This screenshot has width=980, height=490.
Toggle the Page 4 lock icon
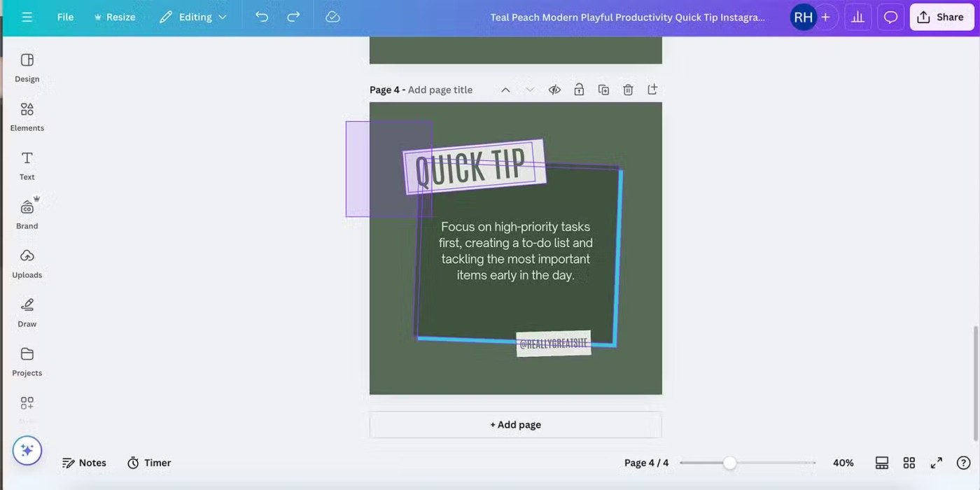coord(579,90)
